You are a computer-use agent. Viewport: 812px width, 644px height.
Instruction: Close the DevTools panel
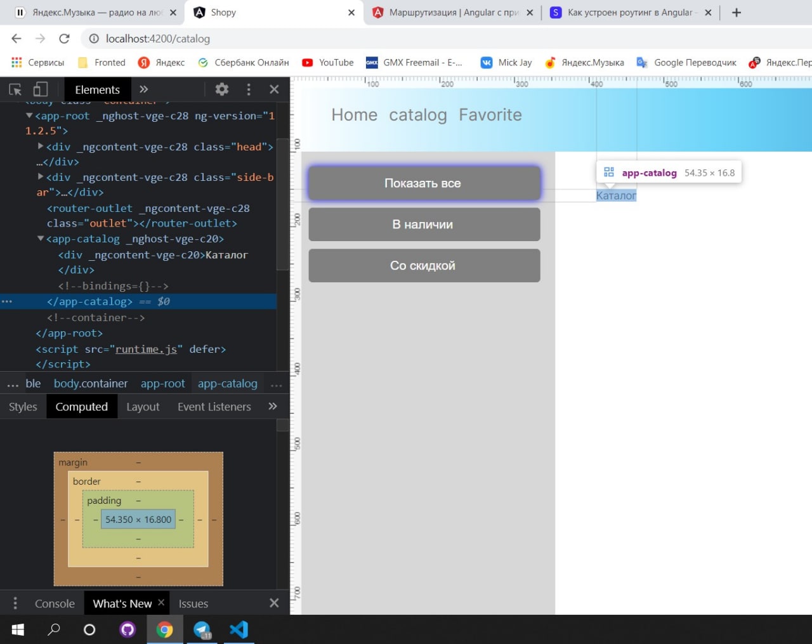click(x=274, y=89)
